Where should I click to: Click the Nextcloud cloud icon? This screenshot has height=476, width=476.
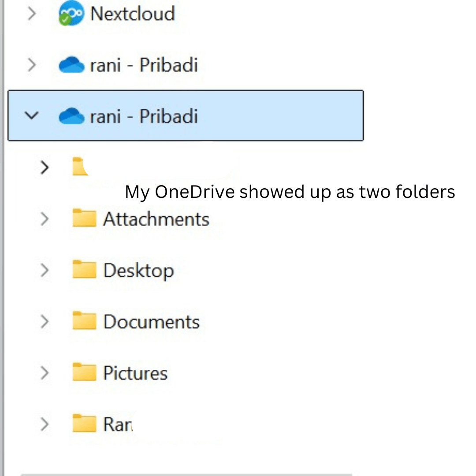tap(71, 13)
